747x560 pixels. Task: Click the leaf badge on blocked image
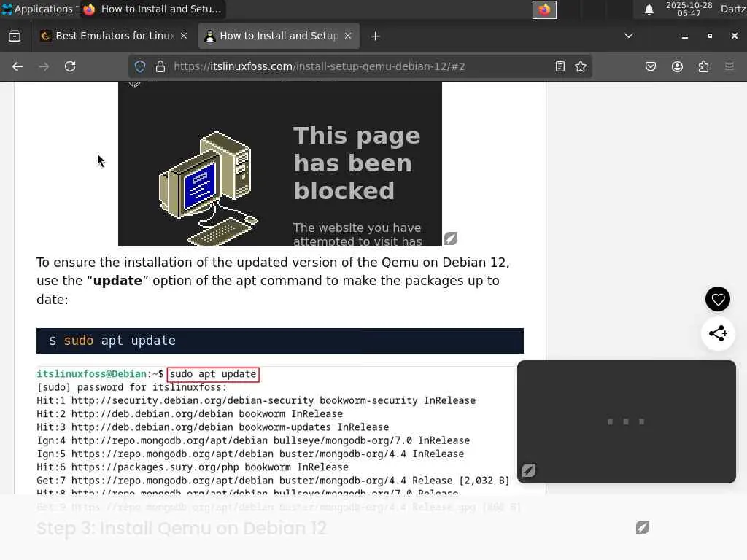pyautogui.click(x=451, y=238)
